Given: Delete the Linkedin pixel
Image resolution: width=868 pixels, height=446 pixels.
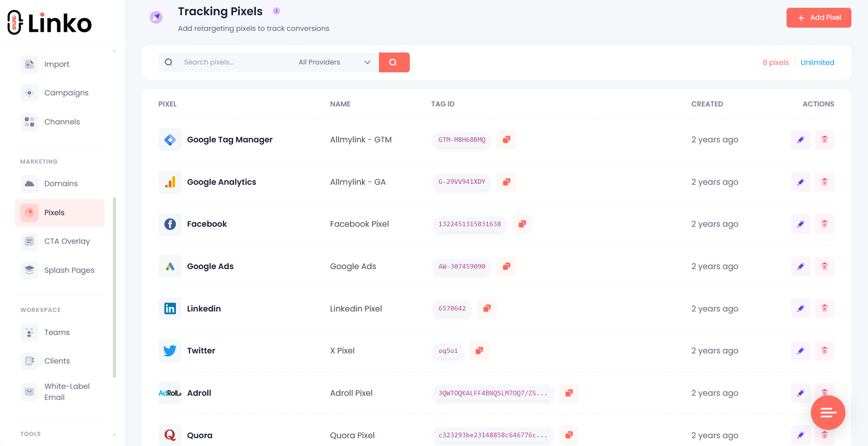Looking at the screenshot, I should point(824,308).
